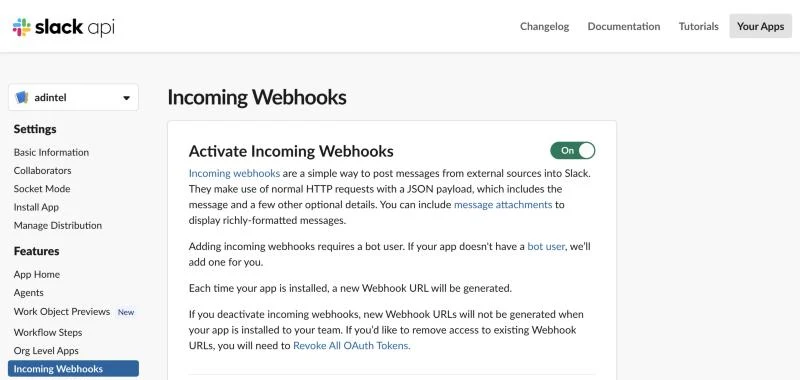The image size is (800, 380).
Task: Click the adintel app icon
Action: (21, 97)
